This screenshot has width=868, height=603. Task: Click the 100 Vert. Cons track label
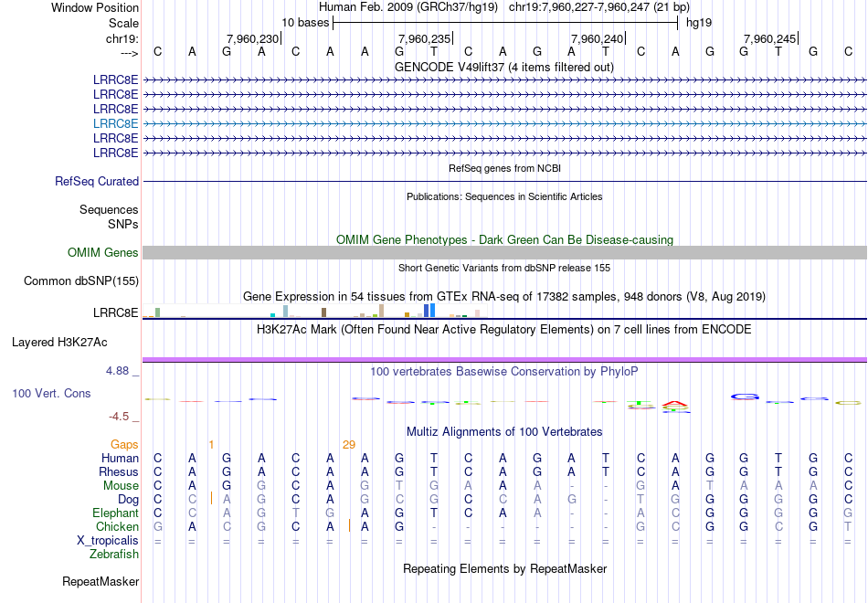click(51, 393)
